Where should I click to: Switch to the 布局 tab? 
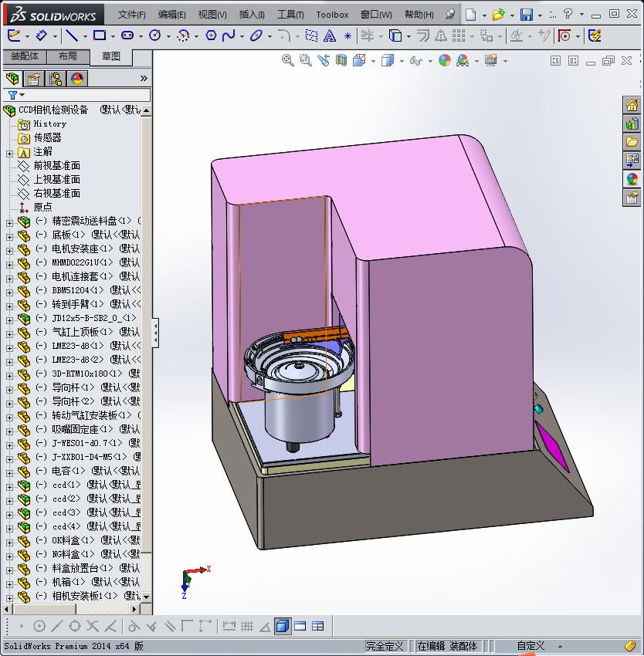point(68,56)
